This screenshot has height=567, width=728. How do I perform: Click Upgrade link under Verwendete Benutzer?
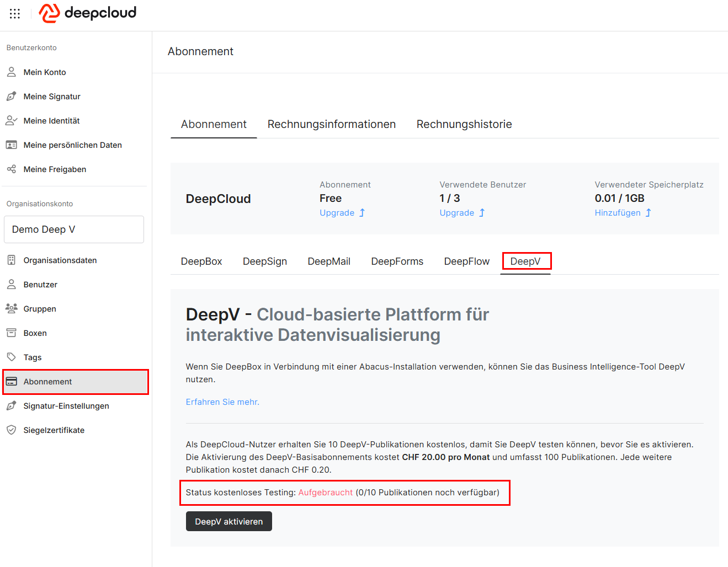click(457, 213)
